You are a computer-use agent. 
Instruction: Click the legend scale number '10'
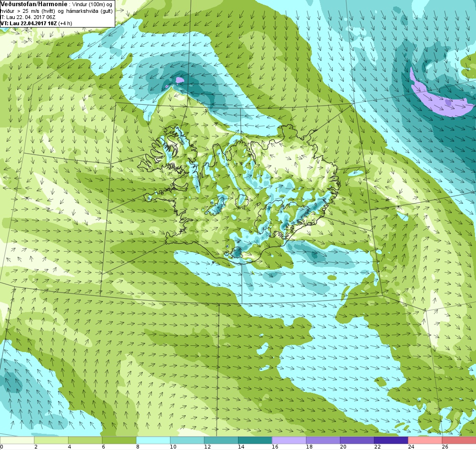coord(173,447)
